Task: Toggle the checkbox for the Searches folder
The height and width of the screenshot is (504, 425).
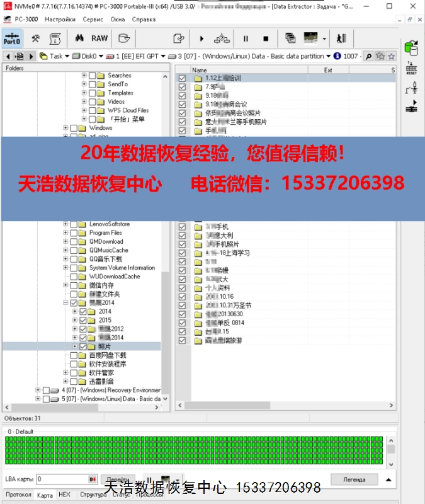Action: [x=93, y=76]
